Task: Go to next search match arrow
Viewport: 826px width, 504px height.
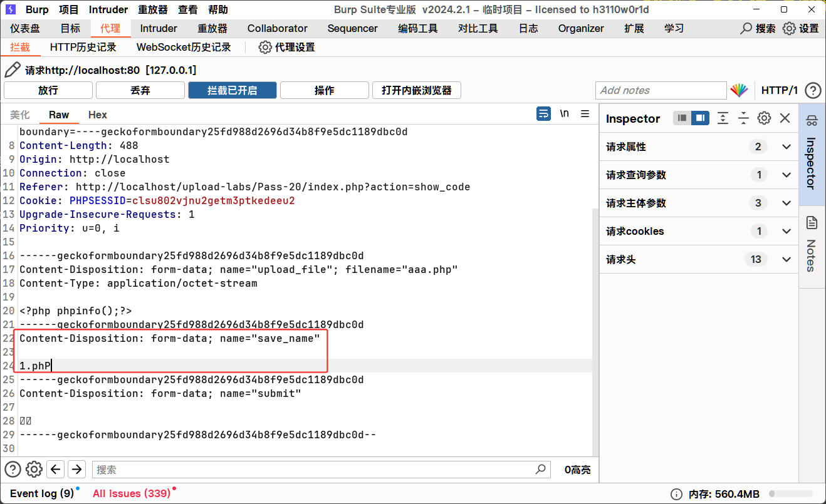Action: tap(76, 469)
